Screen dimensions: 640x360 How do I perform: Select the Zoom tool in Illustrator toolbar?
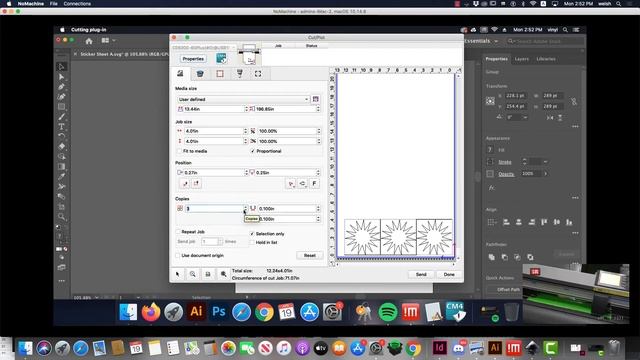(61, 216)
